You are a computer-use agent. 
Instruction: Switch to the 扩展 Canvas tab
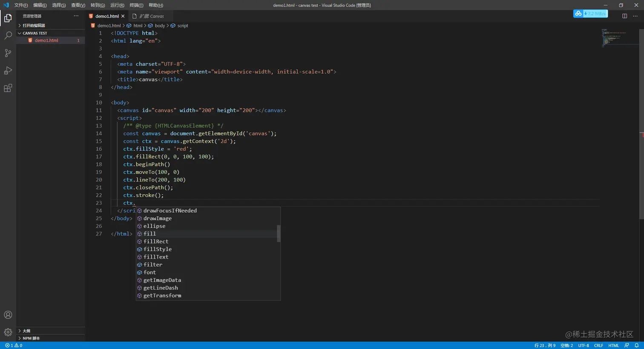[151, 16]
